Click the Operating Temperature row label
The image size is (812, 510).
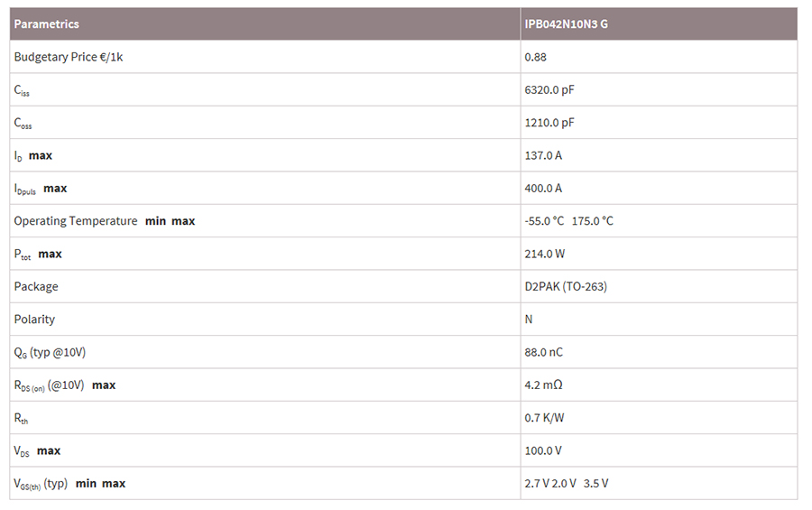pyautogui.click(x=76, y=221)
